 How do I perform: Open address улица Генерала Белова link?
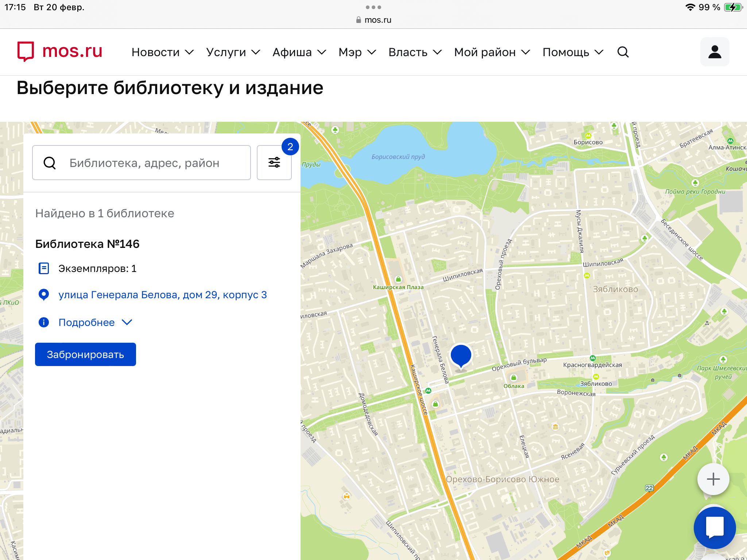(163, 295)
